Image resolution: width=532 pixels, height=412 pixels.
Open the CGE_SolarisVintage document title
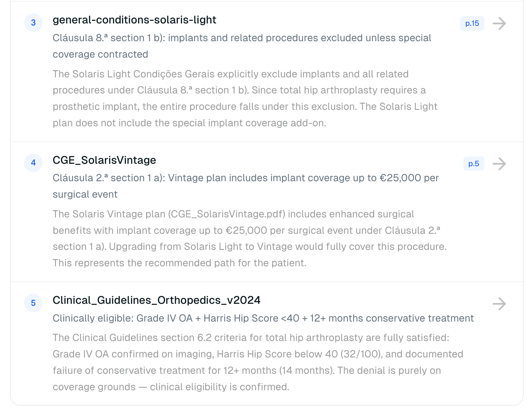tap(104, 160)
